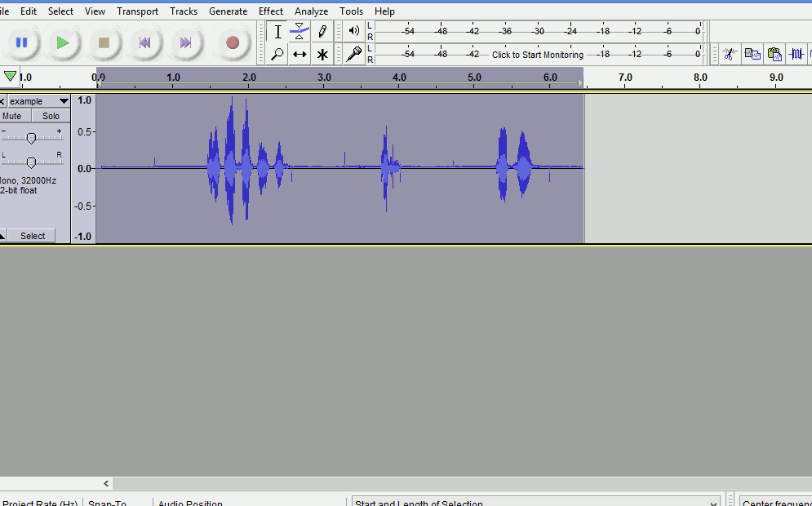Select the Time Shift tool
This screenshot has width=812, height=506.
(x=300, y=54)
